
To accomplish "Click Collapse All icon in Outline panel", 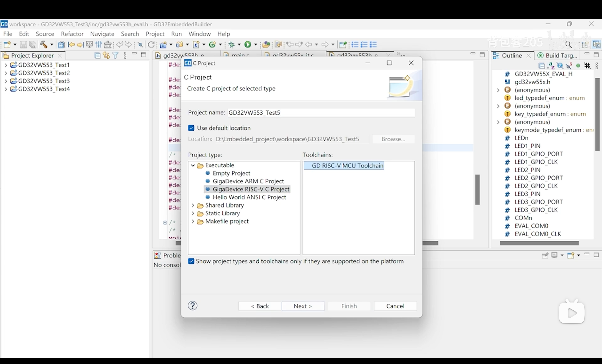I will pos(541,66).
